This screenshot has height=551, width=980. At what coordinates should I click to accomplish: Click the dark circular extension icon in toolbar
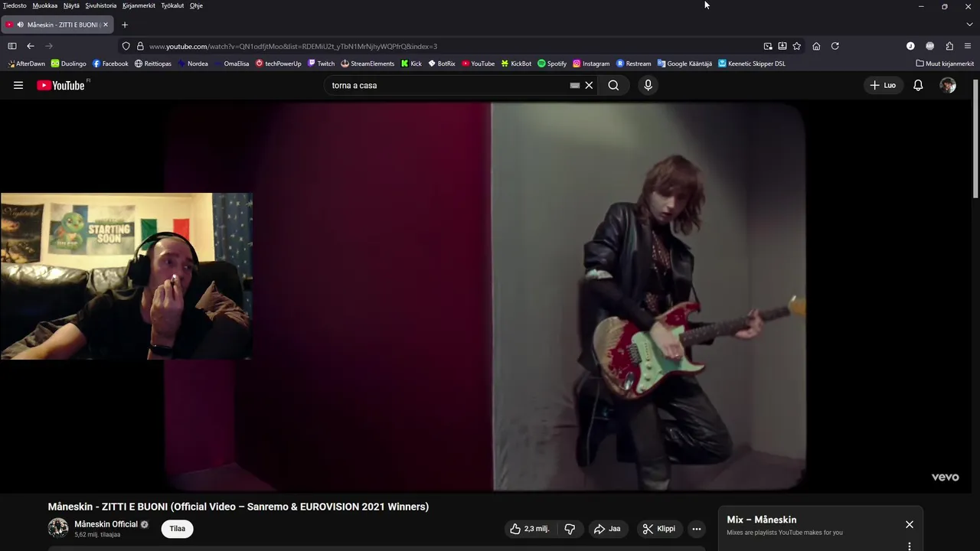point(910,46)
